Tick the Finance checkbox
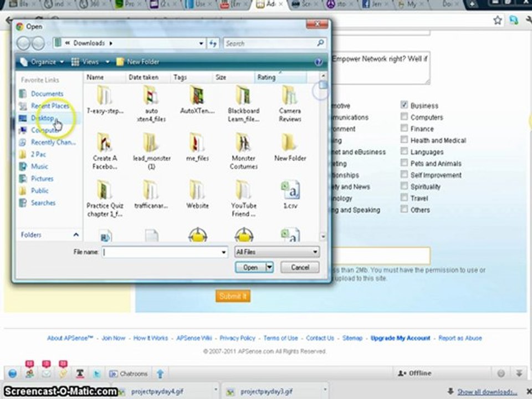 pos(404,128)
